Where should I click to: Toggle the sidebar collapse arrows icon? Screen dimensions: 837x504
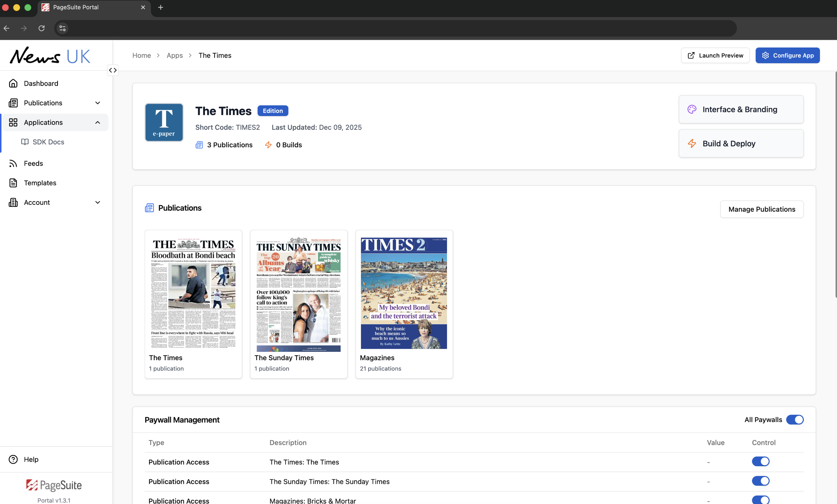coord(113,70)
